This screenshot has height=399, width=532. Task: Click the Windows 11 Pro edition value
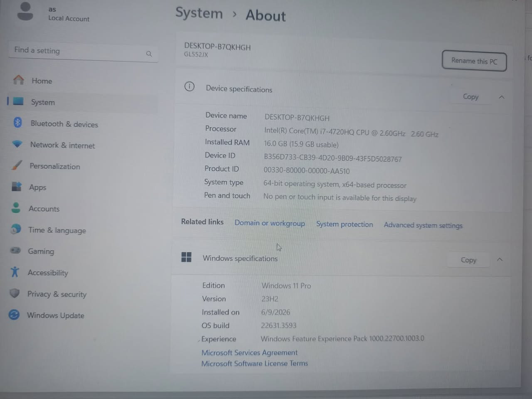(286, 286)
